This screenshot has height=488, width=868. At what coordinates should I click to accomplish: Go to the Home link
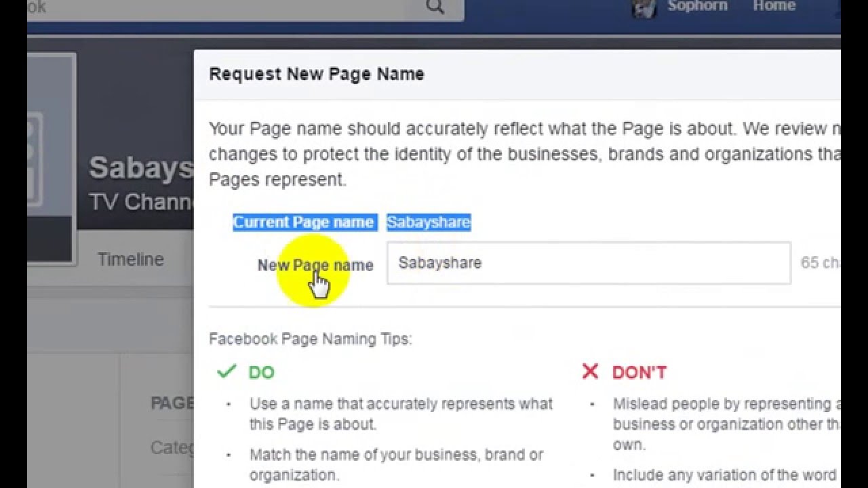click(x=774, y=6)
